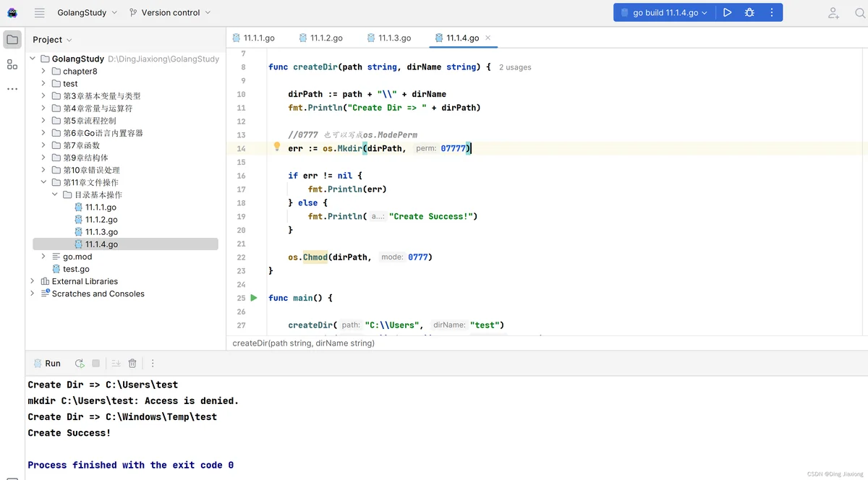The width and height of the screenshot is (868, 480).
Task: Switch to the 11.1.3.go editor tab
Action: click(x=389, y=38)
